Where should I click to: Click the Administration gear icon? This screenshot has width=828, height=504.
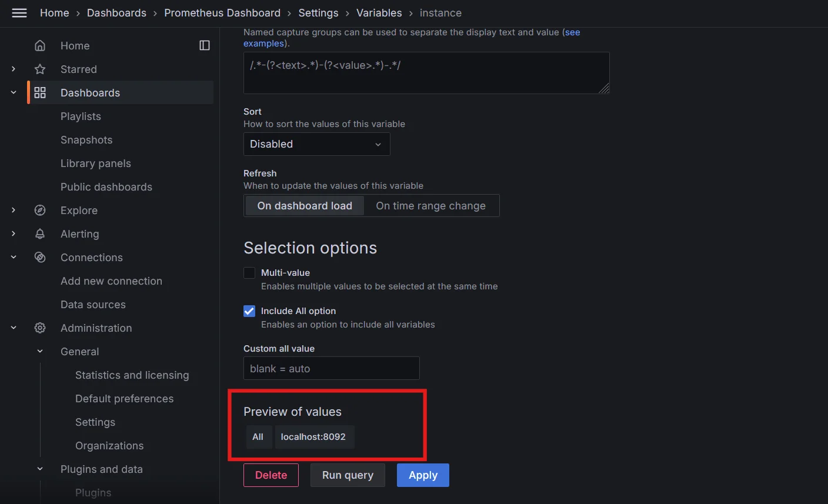(40, 328)
